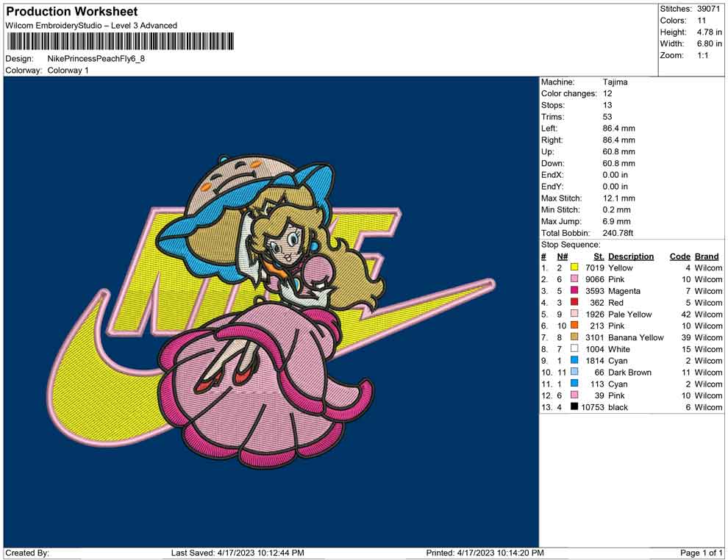Click the Trims value 53
728x560 pixels.
click(x=607, y=116)
